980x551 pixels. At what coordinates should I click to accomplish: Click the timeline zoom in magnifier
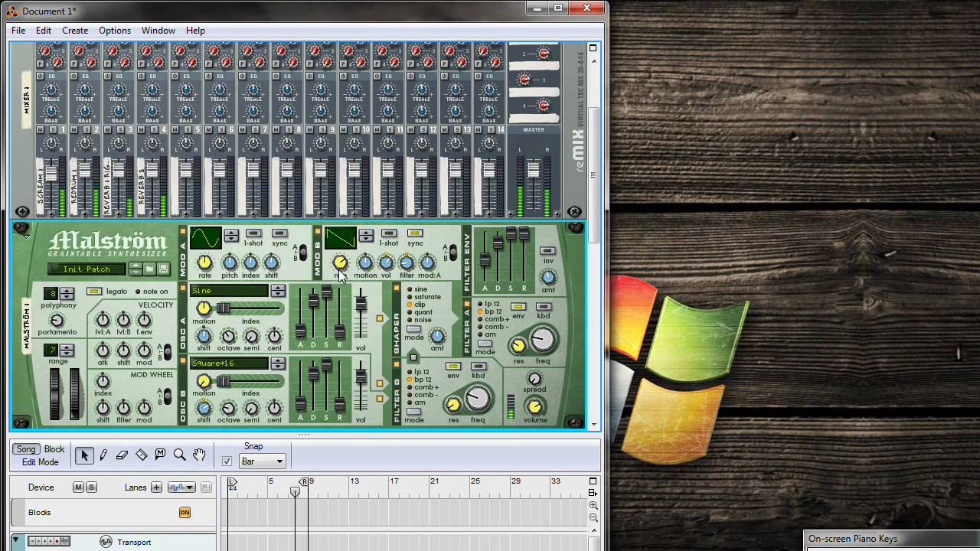[593, 506]
